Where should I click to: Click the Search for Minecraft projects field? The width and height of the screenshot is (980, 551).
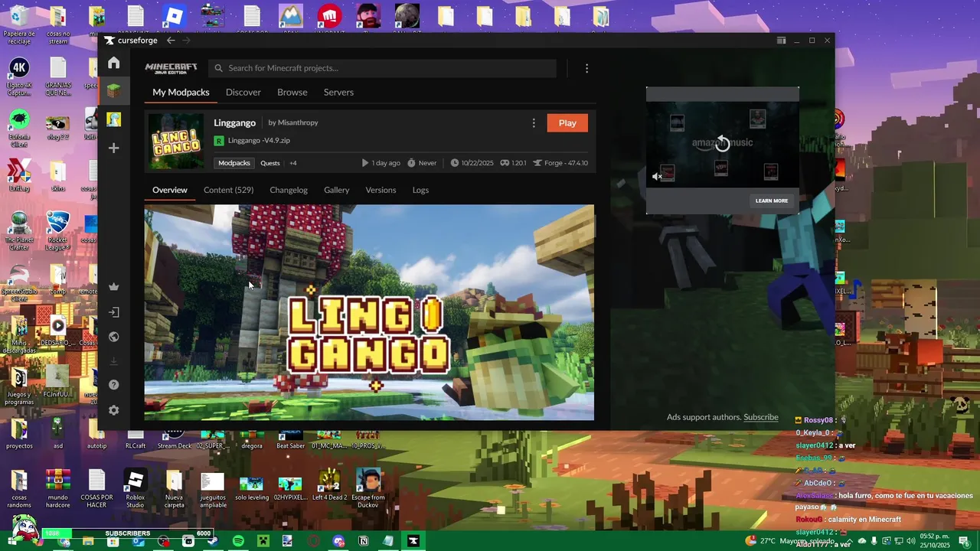(382, 68)
